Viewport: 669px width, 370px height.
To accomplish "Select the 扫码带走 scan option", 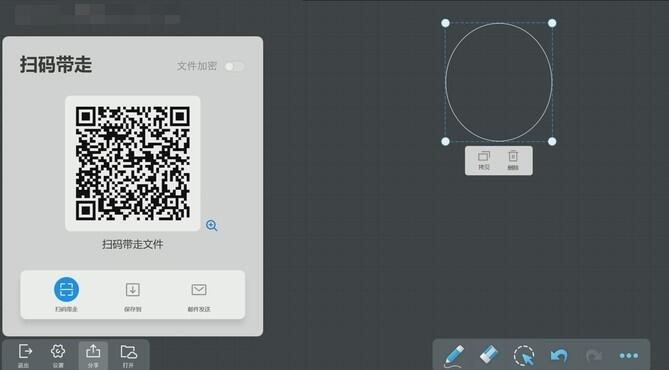I will (66, 294).
